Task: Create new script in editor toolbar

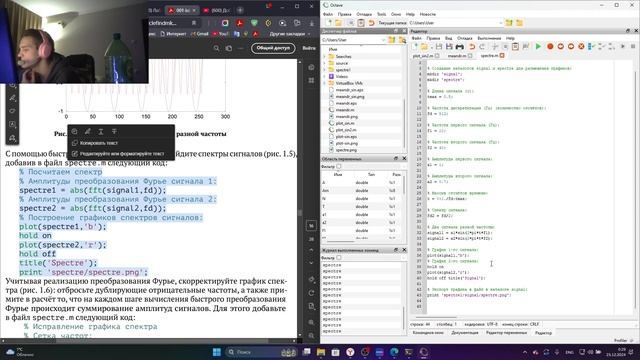Action: point(416,47)
